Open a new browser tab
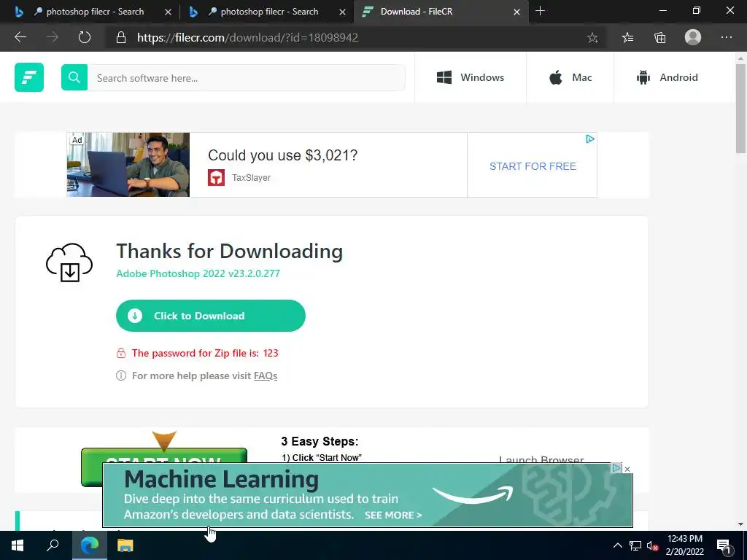Viewport: 747px width, 560px height. (x=540, y=11)
